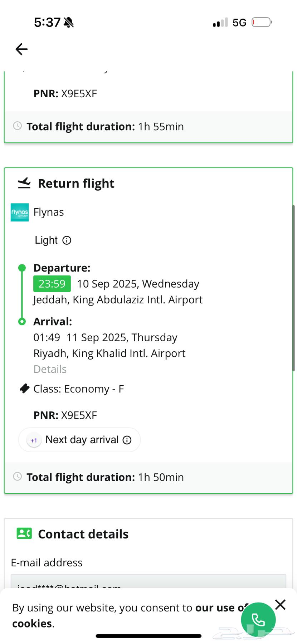Tap the Contact details card icon
This screenshot has width=297, height=644.
pos(24,534)
